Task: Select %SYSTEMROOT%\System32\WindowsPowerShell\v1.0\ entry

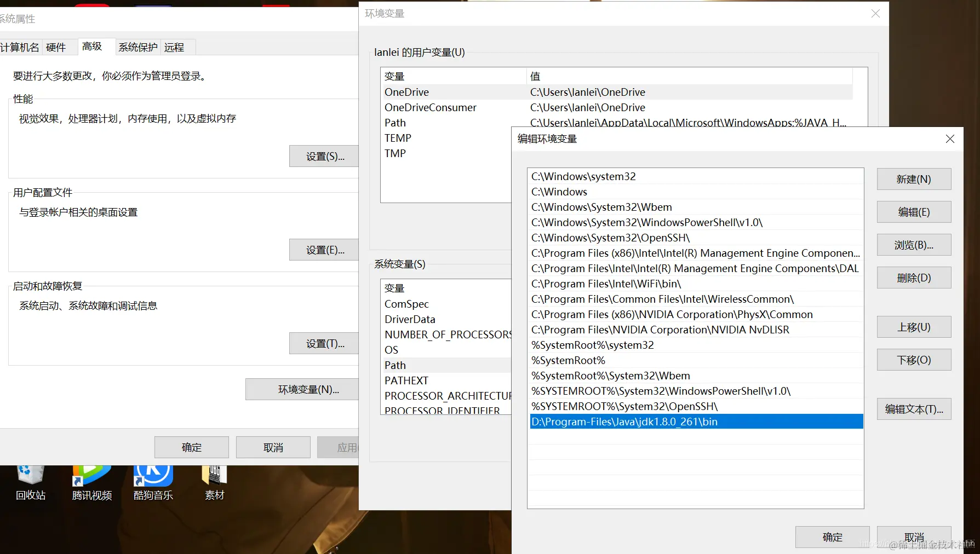Action: pos(696,391)
